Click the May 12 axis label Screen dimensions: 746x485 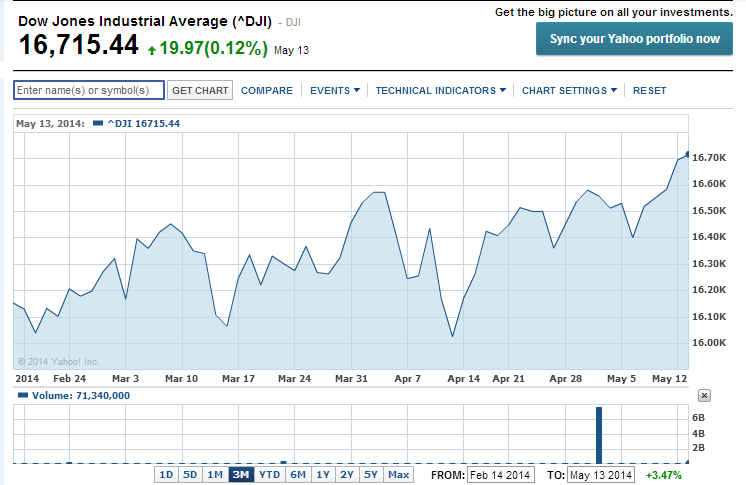coord(669,378)
